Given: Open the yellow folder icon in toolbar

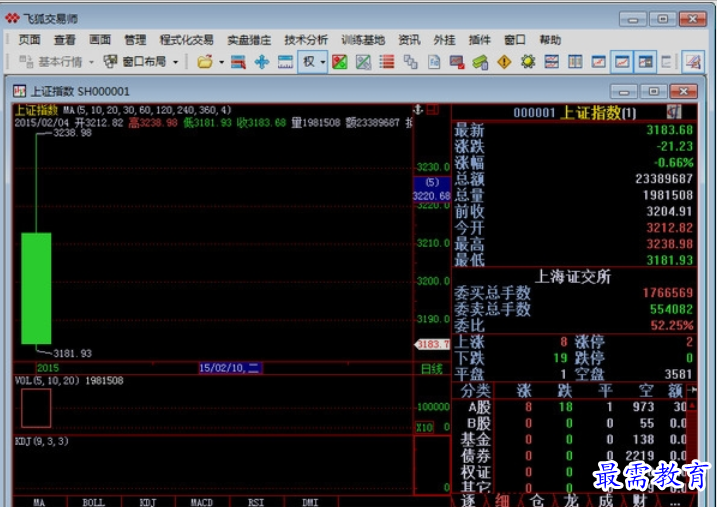Looking at the screenshot, I should [x=204, y=62].
